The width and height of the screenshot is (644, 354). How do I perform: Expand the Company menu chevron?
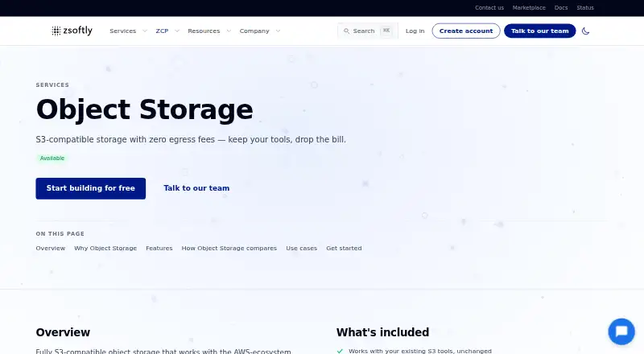278,31
